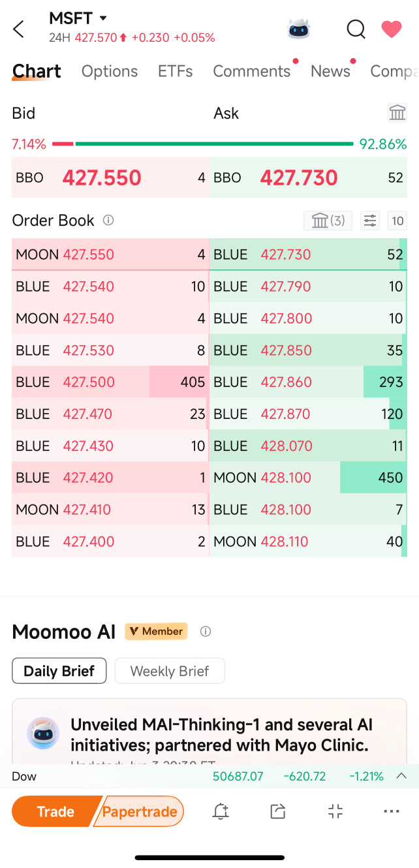Open the Moomoo AI robot assistant icon
Image resolution: width=419 pixels, height=868 pixels.
pyautogui.click(x=299, y=29)
